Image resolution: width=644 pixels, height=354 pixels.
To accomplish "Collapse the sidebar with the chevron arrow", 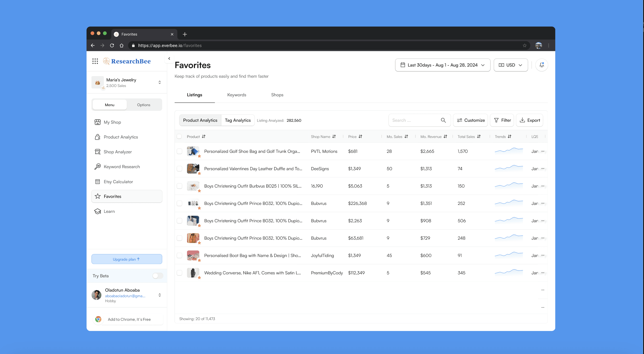I will pos(169,58).
